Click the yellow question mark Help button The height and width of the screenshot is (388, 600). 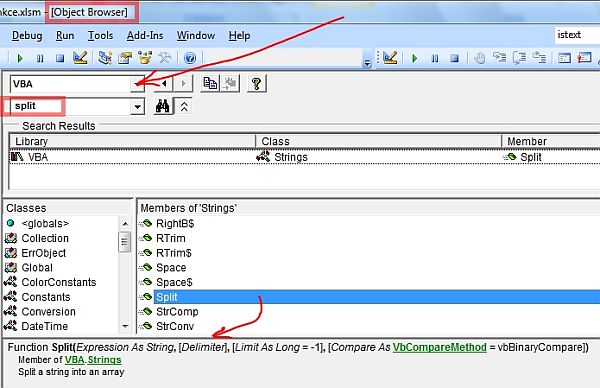pos(257,83)
